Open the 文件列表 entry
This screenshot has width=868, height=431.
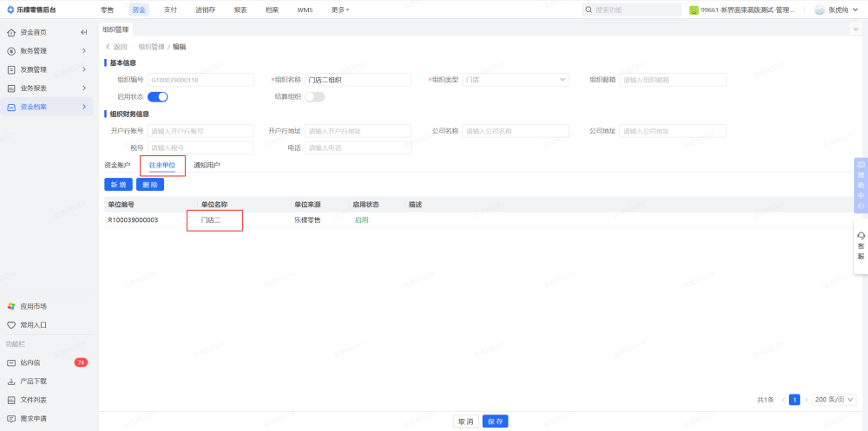[33, 400]
